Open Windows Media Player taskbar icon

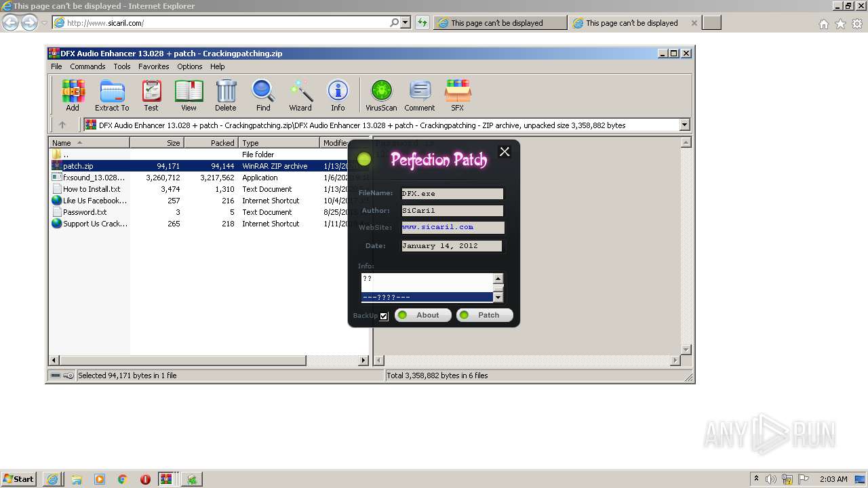coord(100,479)
